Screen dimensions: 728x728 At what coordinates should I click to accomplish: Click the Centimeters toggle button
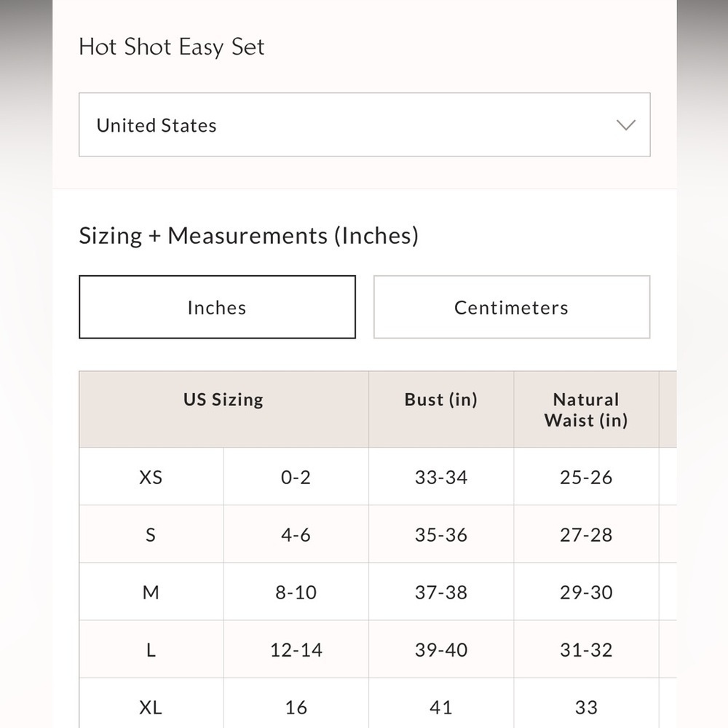pos(511,306)
